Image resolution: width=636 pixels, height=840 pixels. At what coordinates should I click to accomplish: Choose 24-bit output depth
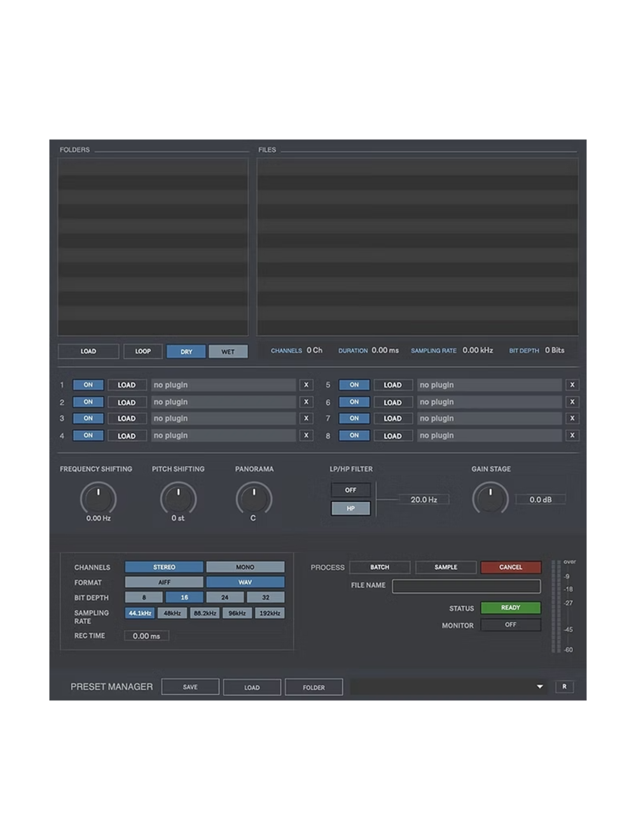224,597
